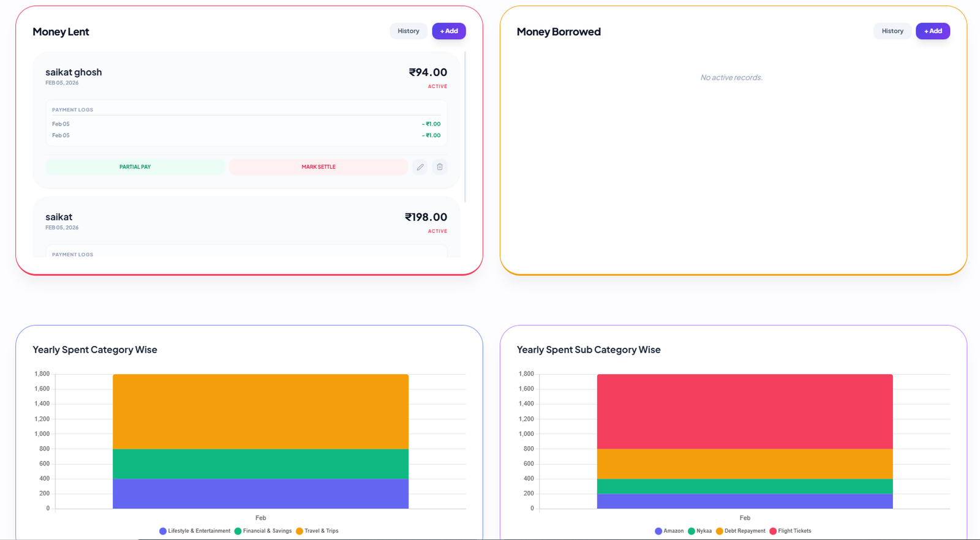Click the "No active records." message
This screenshot has height=540, width=980.
pyautogui.click(x=731, y=77)
